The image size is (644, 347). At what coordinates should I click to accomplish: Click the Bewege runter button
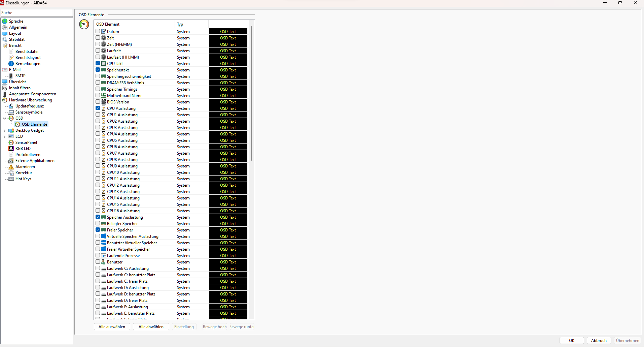242,327
